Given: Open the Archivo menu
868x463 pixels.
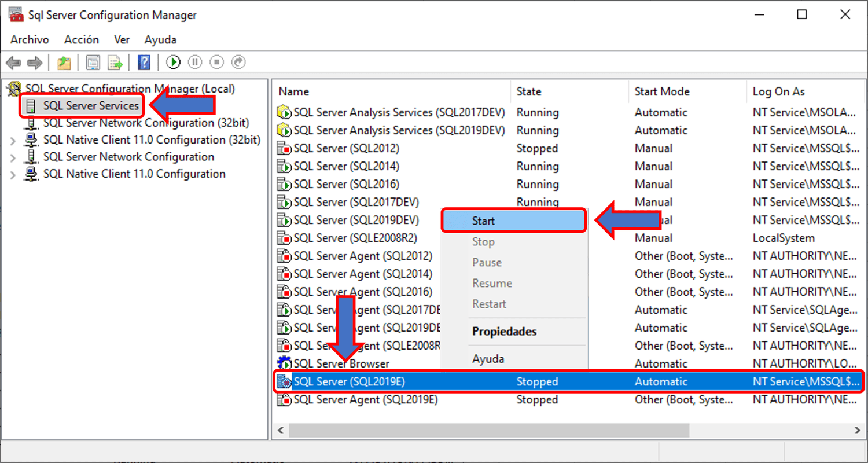Looking at the screenshot, I should point(29,39).
